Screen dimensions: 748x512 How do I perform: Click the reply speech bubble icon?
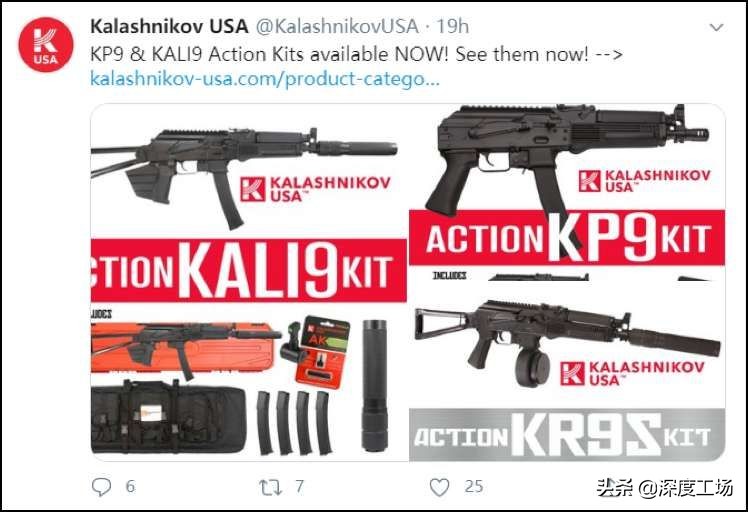coord(101,487)
